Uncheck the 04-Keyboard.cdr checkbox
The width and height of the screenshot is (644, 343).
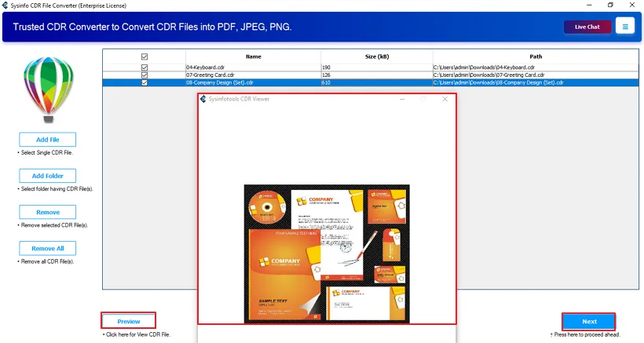tap(145, 68)
